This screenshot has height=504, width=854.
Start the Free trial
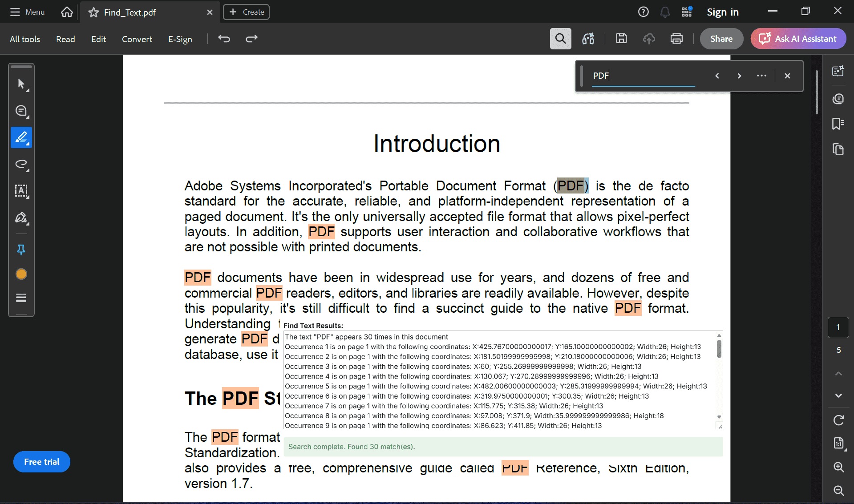pyautogui.click(x=42, y=462)
